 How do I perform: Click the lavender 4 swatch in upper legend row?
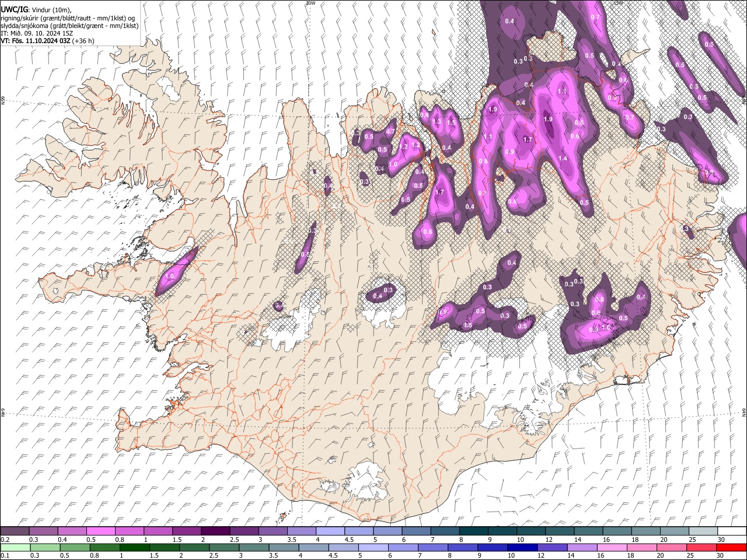(x=330, y=531)
